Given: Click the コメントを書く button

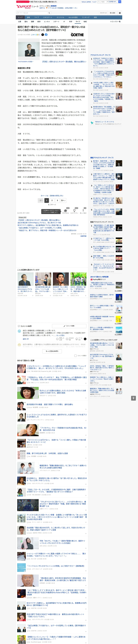Looking at the screenshot, I should [x=69, y=326].
